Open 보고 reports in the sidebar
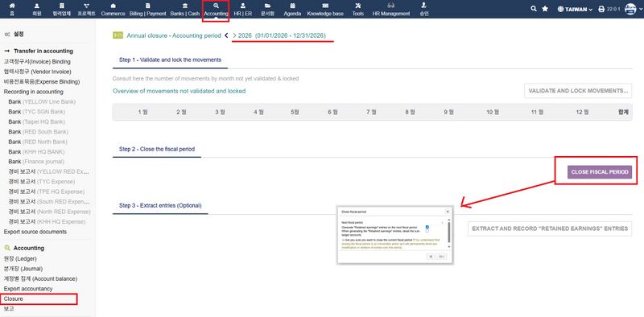This screenshot has width=644, height=317. [9, 309]
